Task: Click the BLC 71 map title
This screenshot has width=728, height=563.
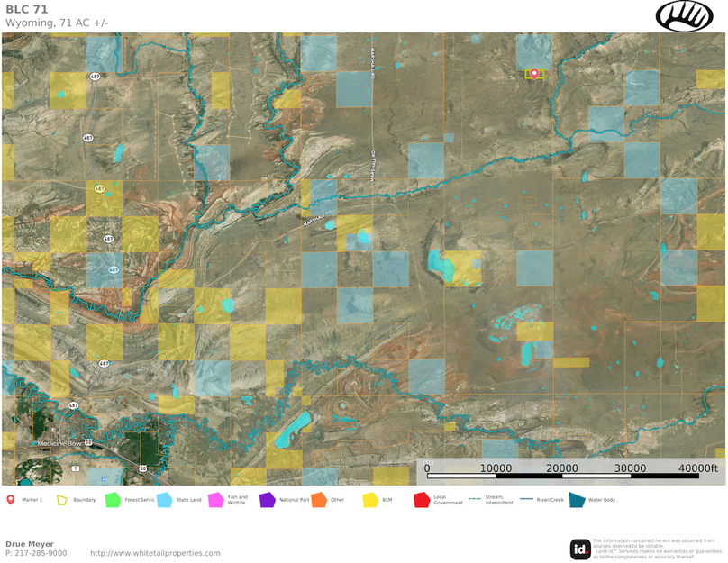Action: coord(27,9)
